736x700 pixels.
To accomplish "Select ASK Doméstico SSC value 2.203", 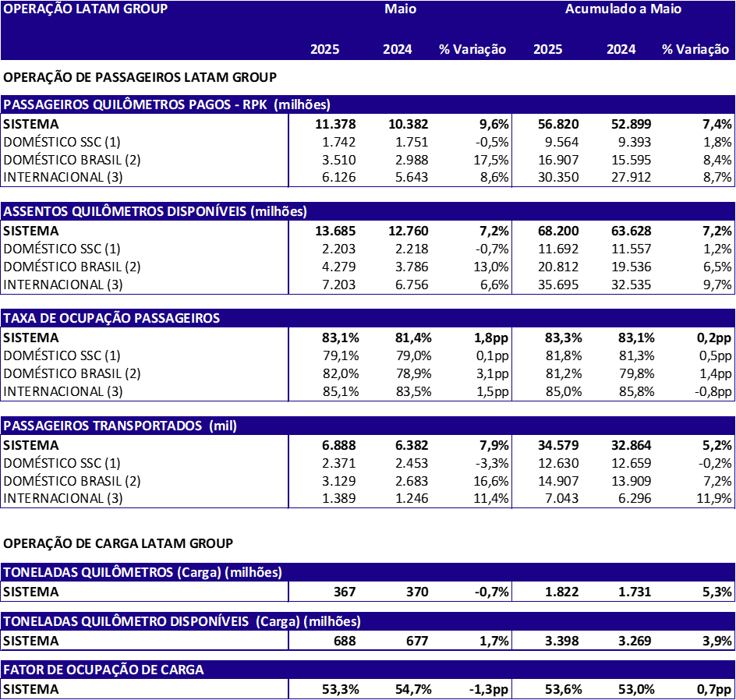I will point(339,249).
